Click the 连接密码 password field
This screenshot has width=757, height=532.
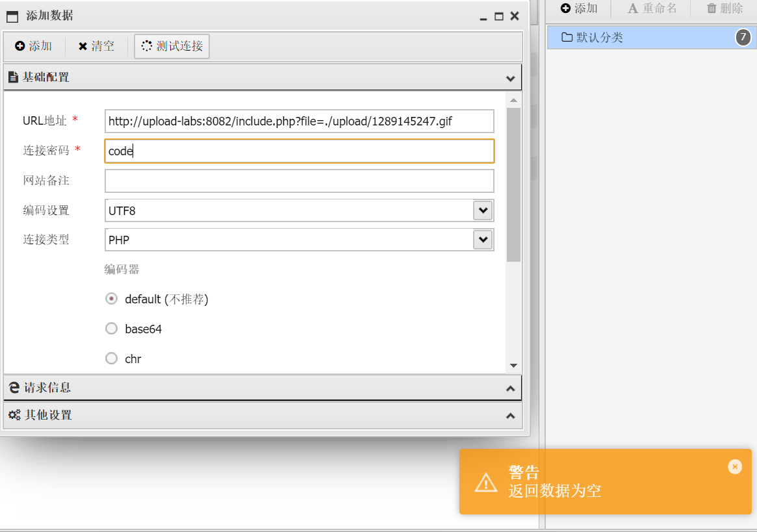click(x=300, y=151)
